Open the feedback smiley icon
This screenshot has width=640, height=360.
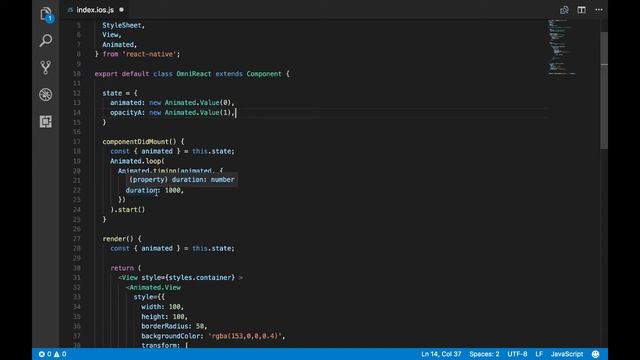[x=596, y=354]
